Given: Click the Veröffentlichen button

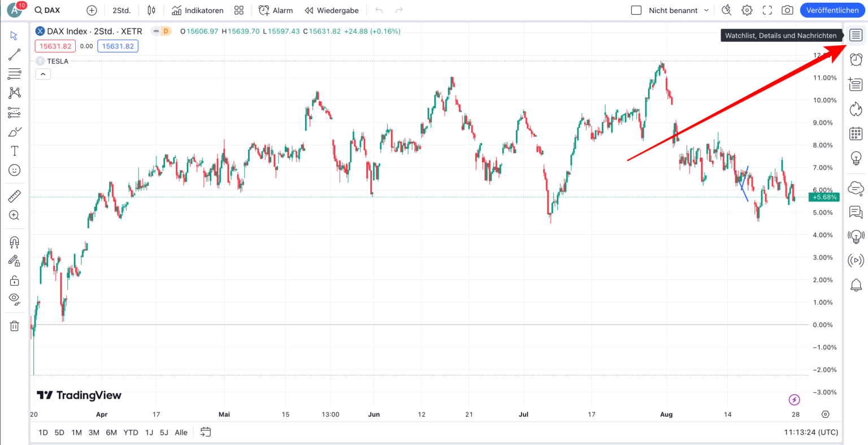Looking at the screenshot, I should click(832, 10).
